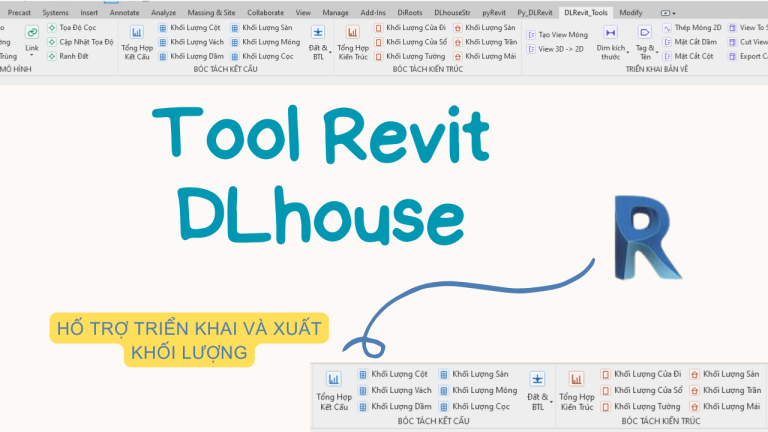Image resolution: width=768 pixels, height=432 pixels.
Task: Click Đặt & BTL icon in top ribbon
Action: [318, 32]
